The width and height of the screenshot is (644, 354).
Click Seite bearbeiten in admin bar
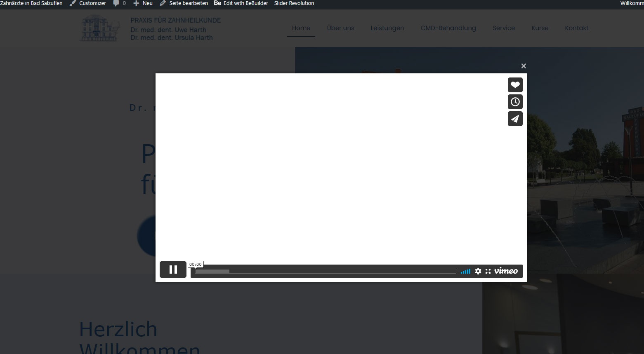pos(184,3)
